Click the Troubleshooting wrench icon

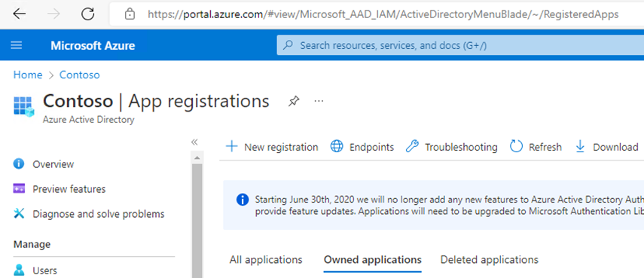pyautogui.click(x=412, y=147)
